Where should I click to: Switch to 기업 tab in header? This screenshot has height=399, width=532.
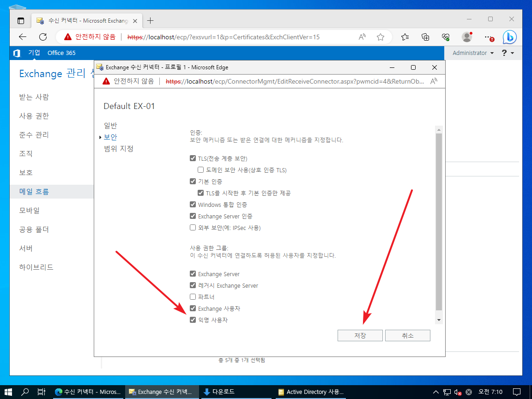34,53
